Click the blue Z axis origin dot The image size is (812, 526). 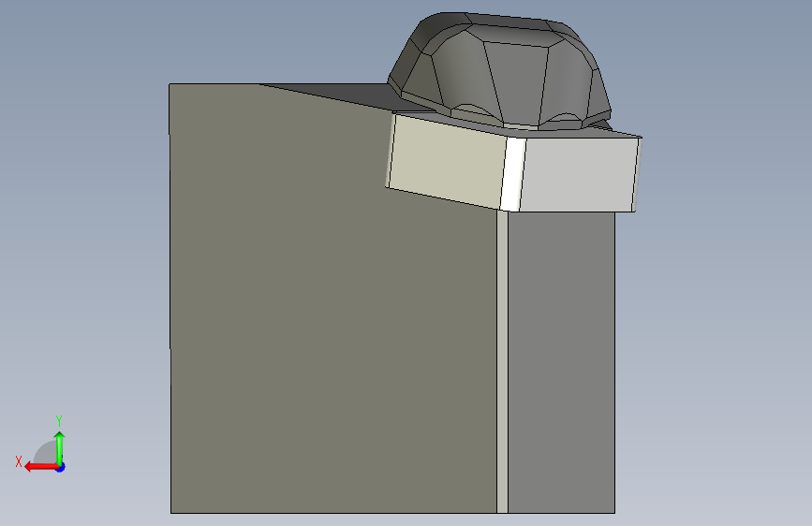click(61, 467)
